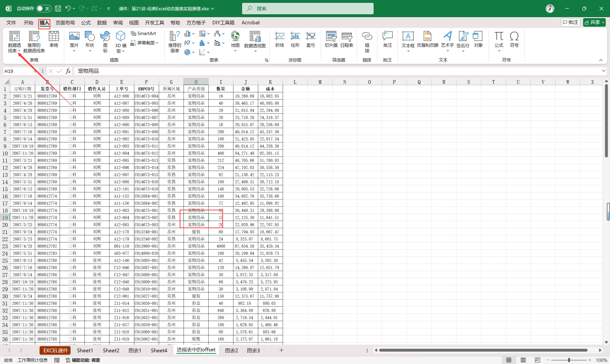The width and height of the screenshot is (610, 364).
Task: Click top-right 批注 (Comments) button
Action: click(570, 22)
